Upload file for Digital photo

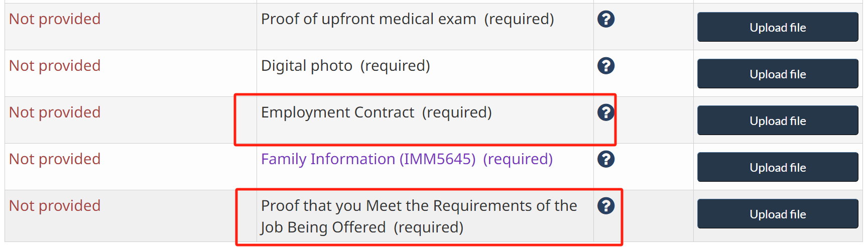pyautogui.click(x=777, y=74)
